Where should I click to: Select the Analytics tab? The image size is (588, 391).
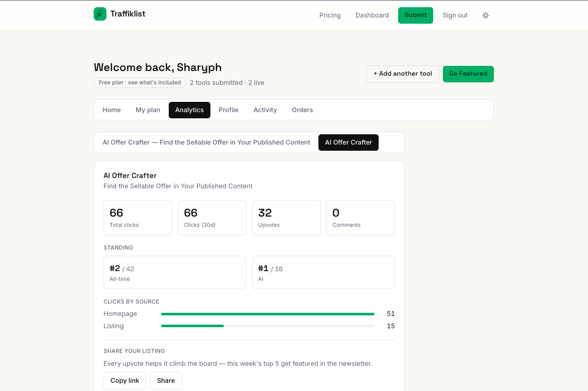[189, 110]
